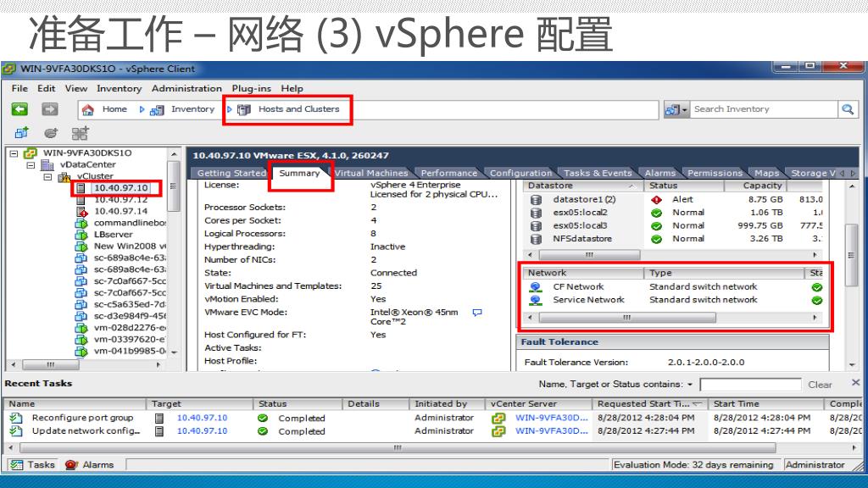This screenshot has width=868, height=488.
Task: Click the Tasks button in status bar
Action: (33, 465)
